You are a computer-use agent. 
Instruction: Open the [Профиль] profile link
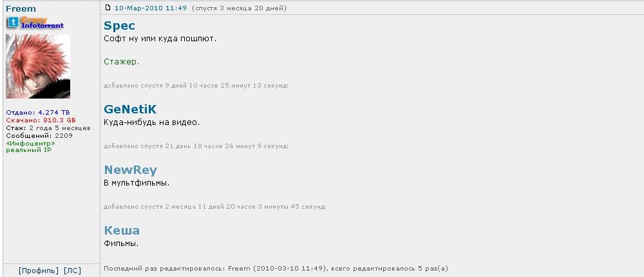point(39,271)
